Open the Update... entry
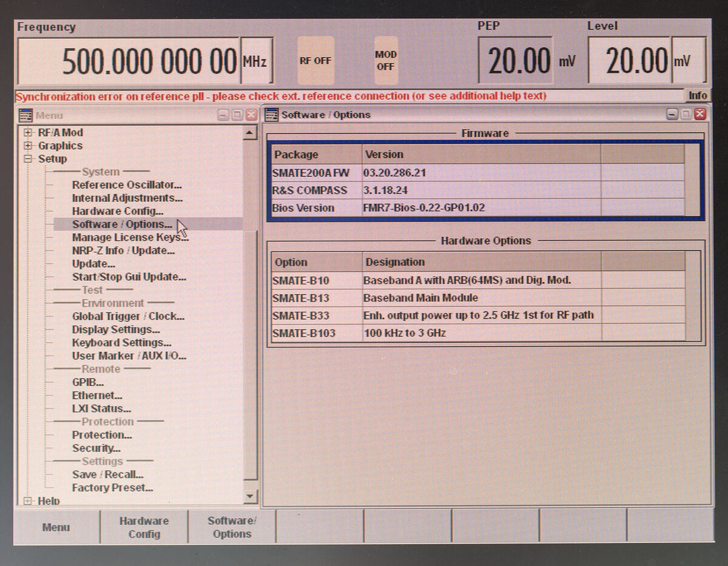The height and width of the screenshot is (566, 728). click(x=93, y=264)
